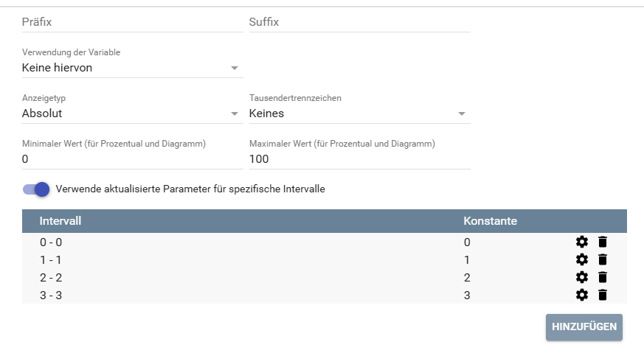The height and width of the screenshot is (353, 644).
Task: Focus the Maximaler Wert input field
Action: pyautogui.click(x=359, y=159)
